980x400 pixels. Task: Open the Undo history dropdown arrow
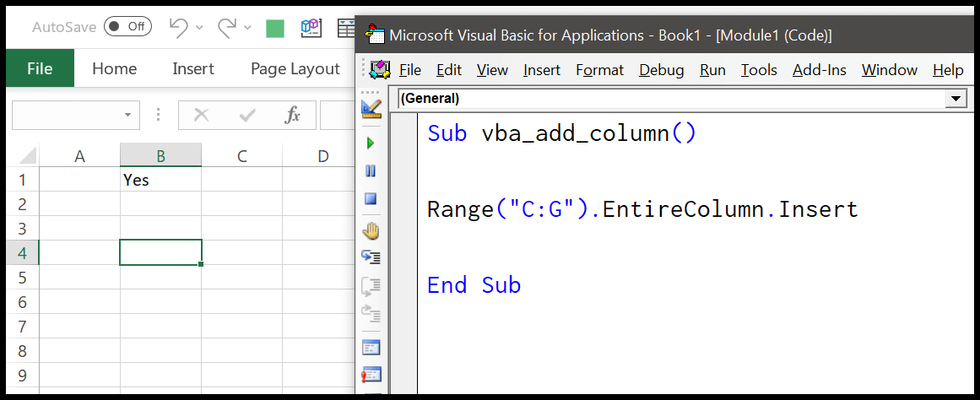(x=200, y=28)
